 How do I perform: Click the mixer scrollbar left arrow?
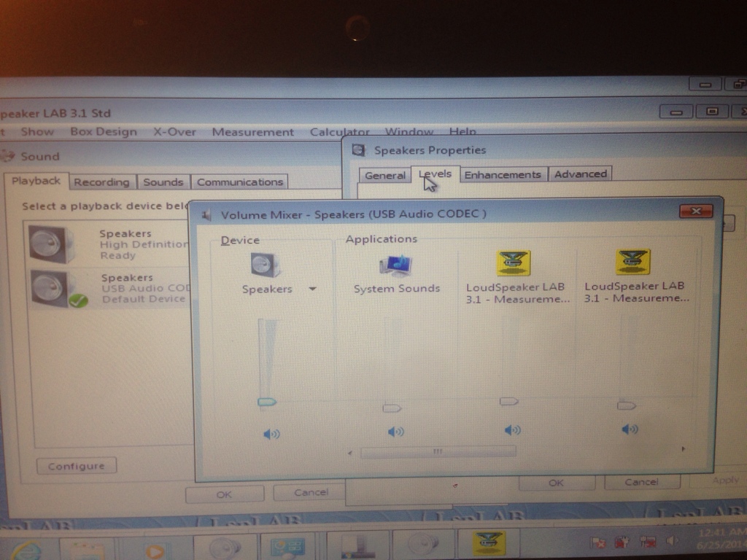[x=351, y=453]
